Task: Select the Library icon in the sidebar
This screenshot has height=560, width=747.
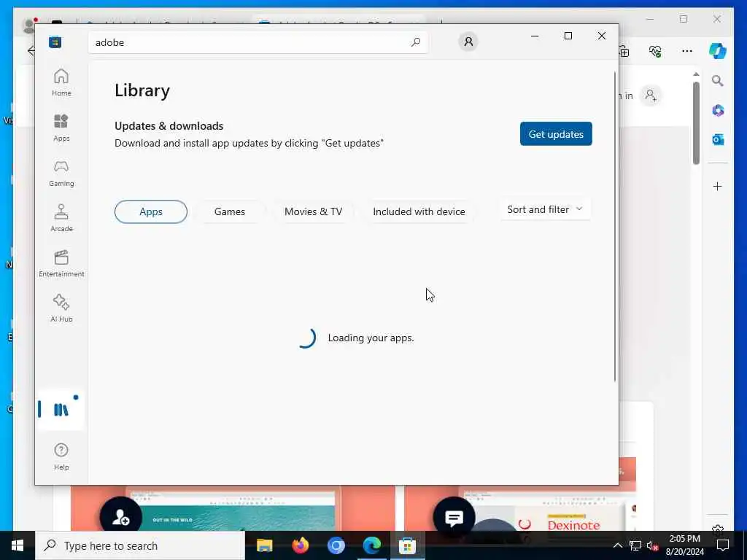Action: 61,410
